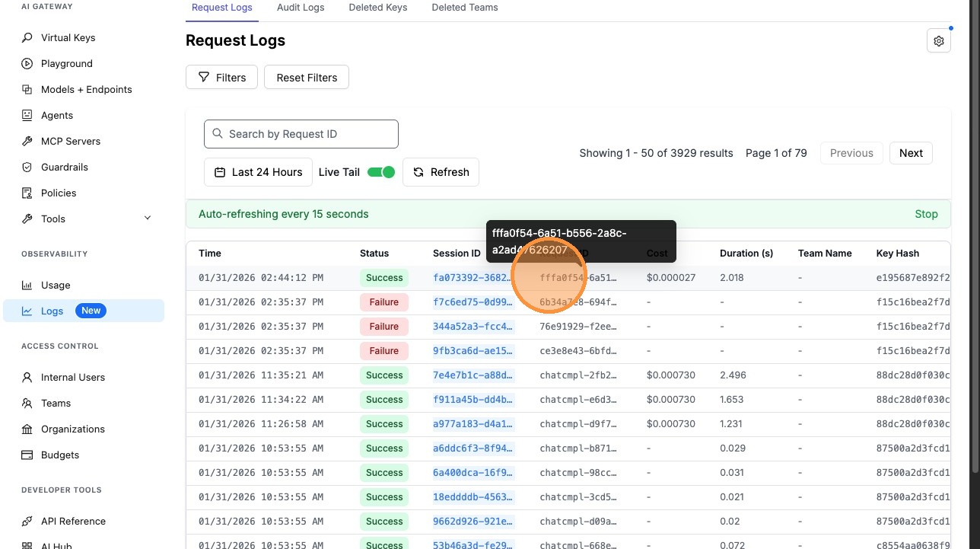Open the Last 24 Hours time range picker
The image size is (980, 549).
click(259, 172)
